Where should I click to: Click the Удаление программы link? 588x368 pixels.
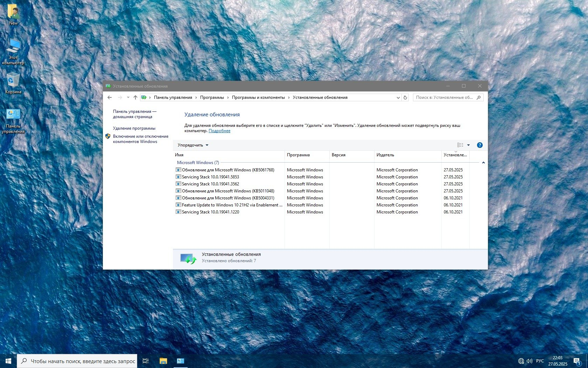[x=134, y=128]
